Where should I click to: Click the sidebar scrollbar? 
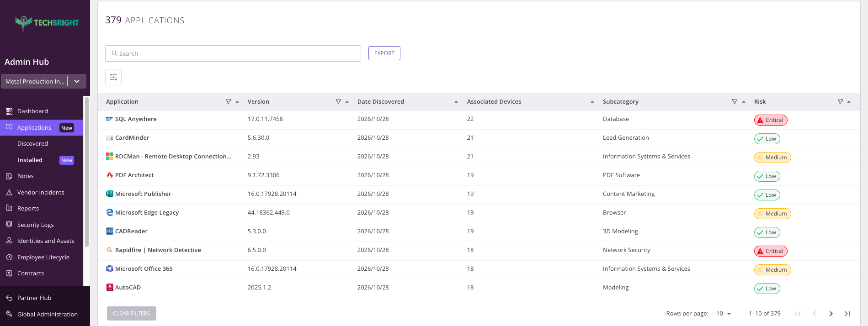click(x=86, y=172)
